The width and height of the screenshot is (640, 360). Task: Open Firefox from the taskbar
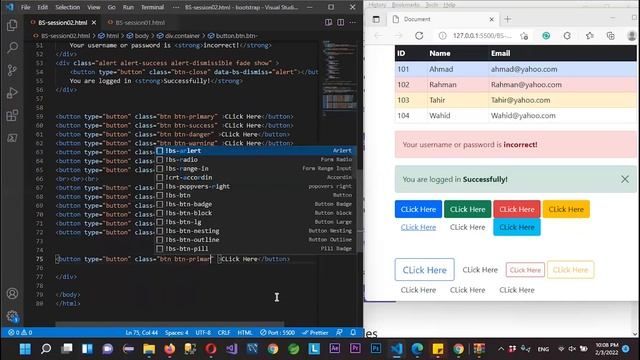[169, 349]
